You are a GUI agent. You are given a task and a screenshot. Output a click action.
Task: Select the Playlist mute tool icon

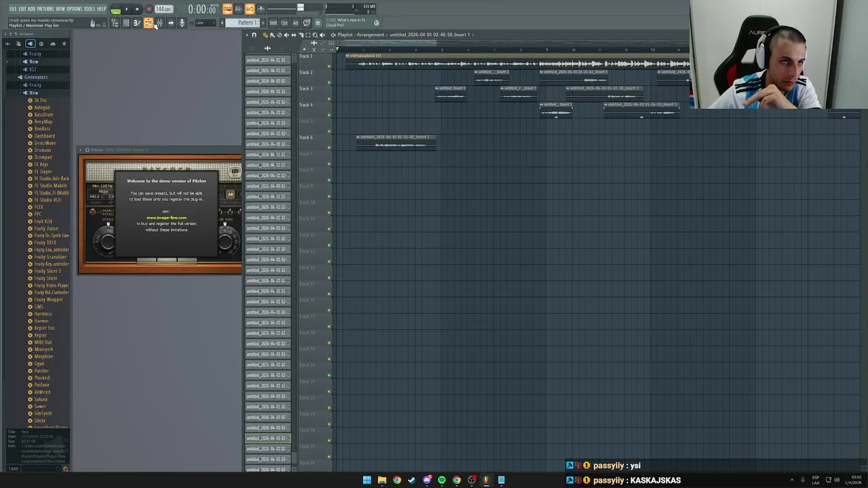pos(286,35)
